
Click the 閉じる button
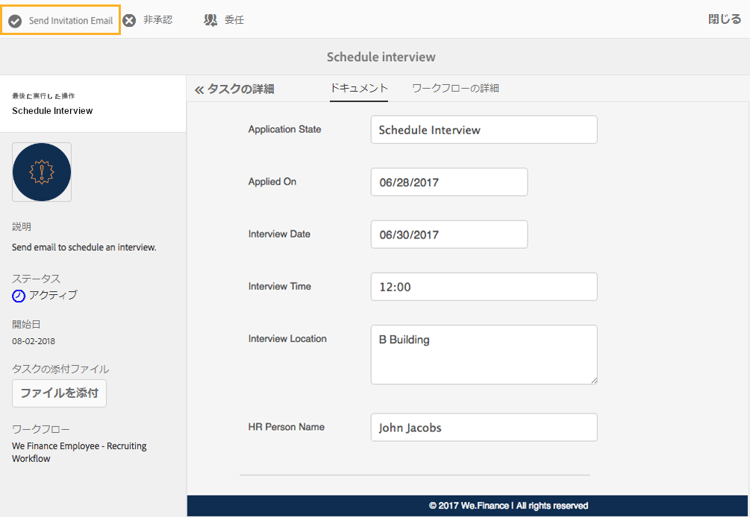pos(724,19)
